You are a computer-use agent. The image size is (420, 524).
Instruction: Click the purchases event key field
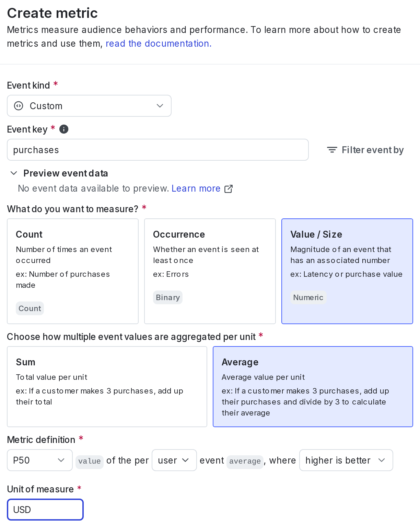(157, 150)
